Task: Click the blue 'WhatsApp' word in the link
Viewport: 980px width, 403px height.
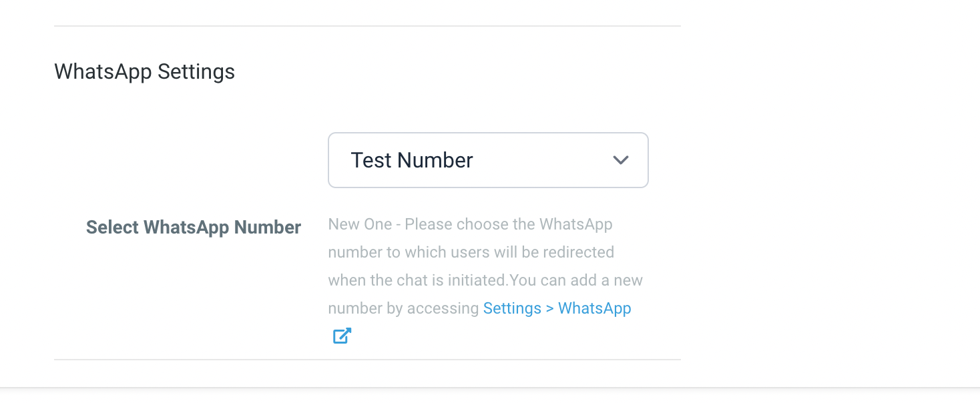Action: click(x=594, y=308)
